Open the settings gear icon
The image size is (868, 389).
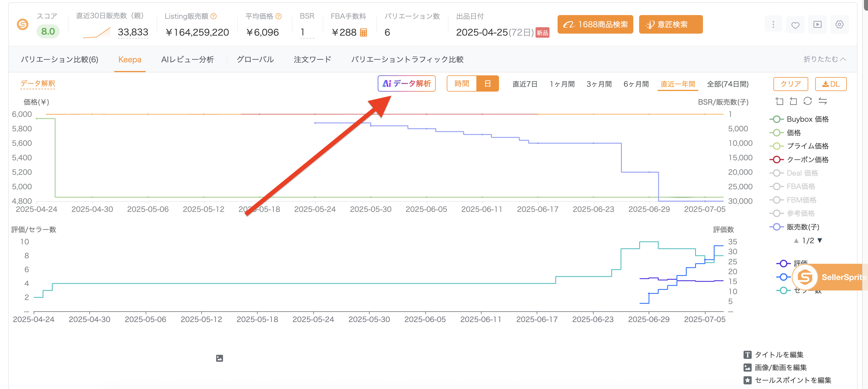839,25
